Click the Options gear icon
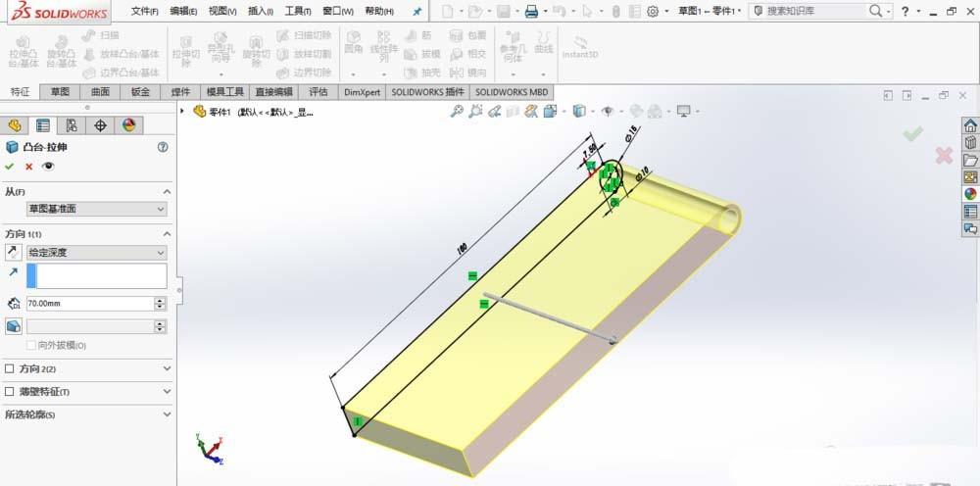Screen dimensions: 980x486 coord(653,11)
